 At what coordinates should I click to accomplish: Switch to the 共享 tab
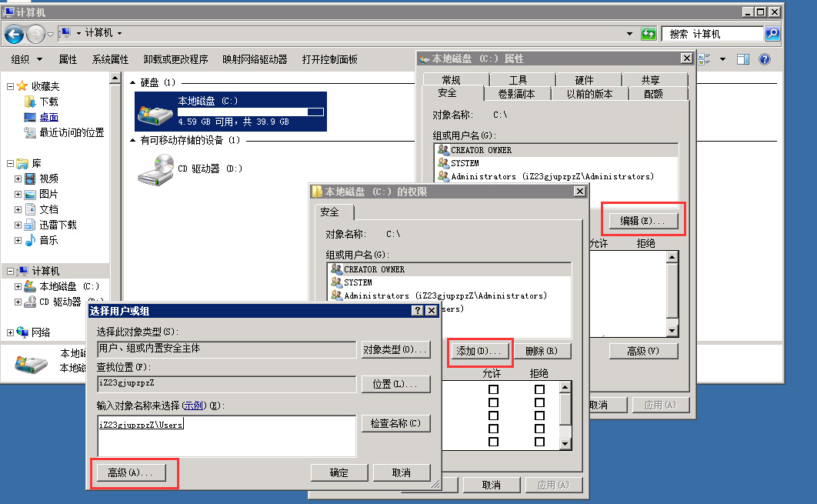coord(650,80)
